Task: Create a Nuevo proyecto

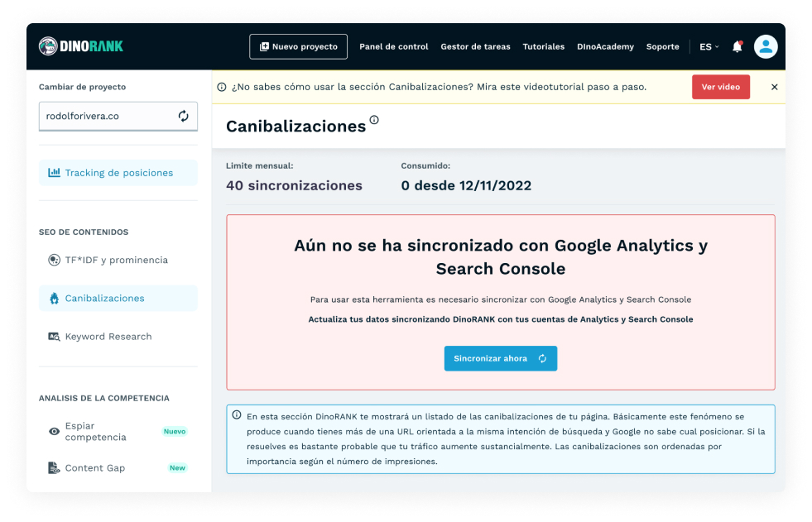Action: click(298, 46)
